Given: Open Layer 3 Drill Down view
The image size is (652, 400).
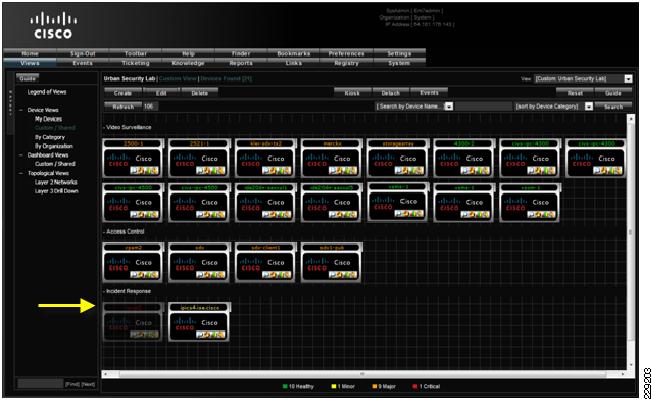Looking at the screenshot, I should pyautogui.click(x=57, y=191).
